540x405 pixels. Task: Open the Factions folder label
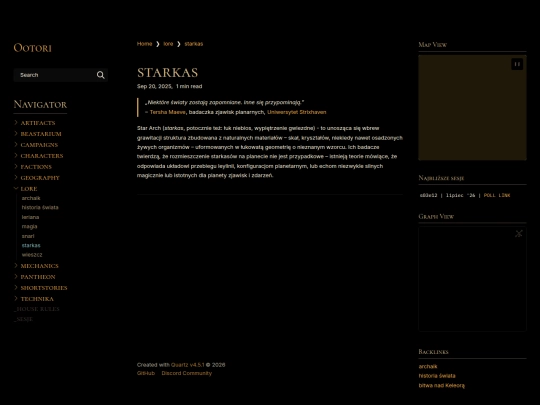(36, 167)
